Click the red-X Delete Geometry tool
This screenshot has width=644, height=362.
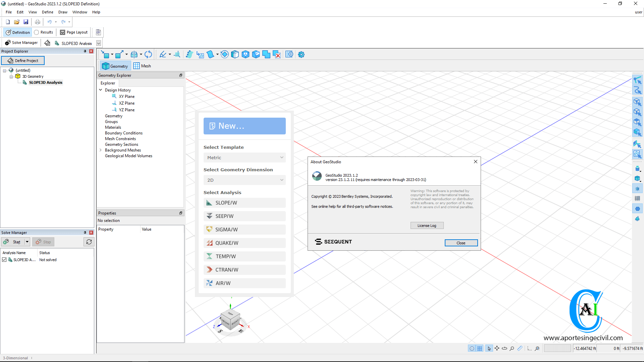[276, 54]
